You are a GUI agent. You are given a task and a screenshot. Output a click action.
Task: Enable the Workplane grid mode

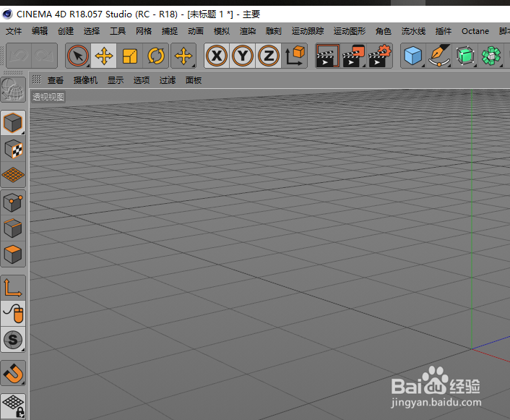13,175
